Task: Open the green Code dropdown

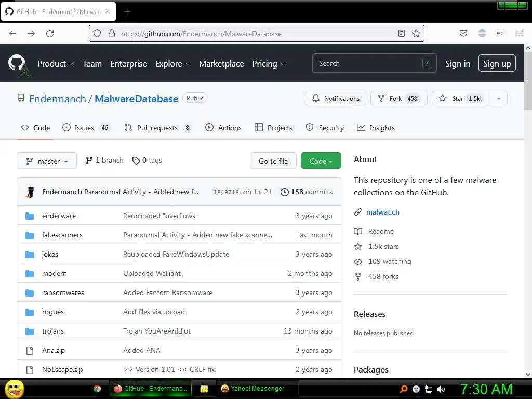Action: (x=321, y=161)
